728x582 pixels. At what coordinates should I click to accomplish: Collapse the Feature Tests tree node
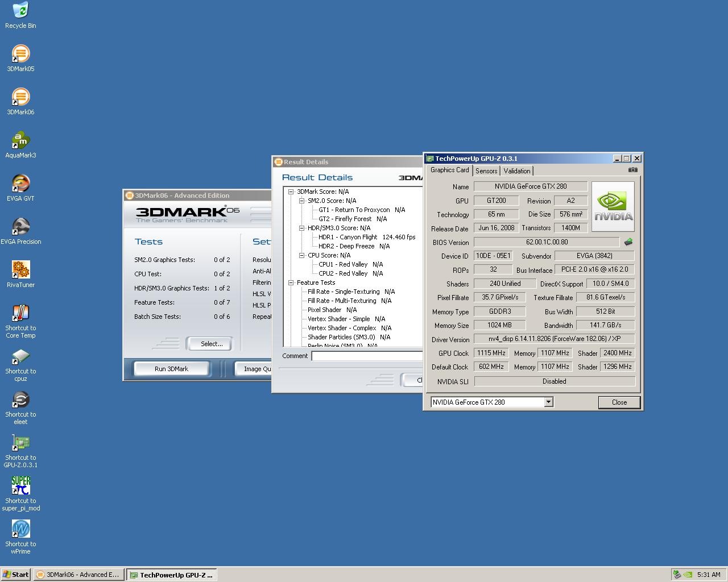291,282
